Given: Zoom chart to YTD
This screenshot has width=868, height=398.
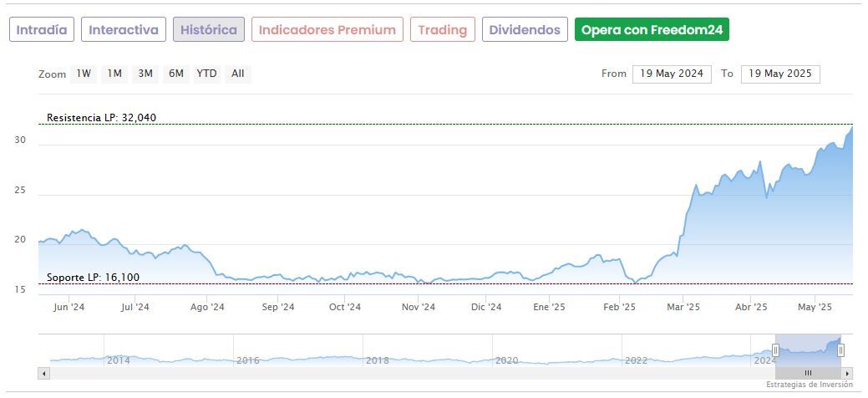Looking at the screenshot, I should [206, 74].
